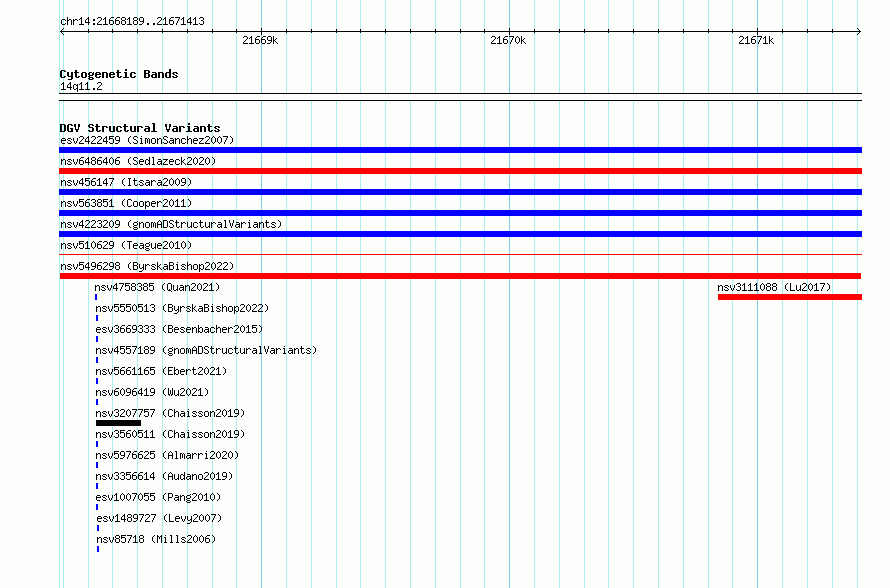The image size is (890, 588).
Task: Select nsv3111088 (Lu2017) label
Action: coord(774,287)
